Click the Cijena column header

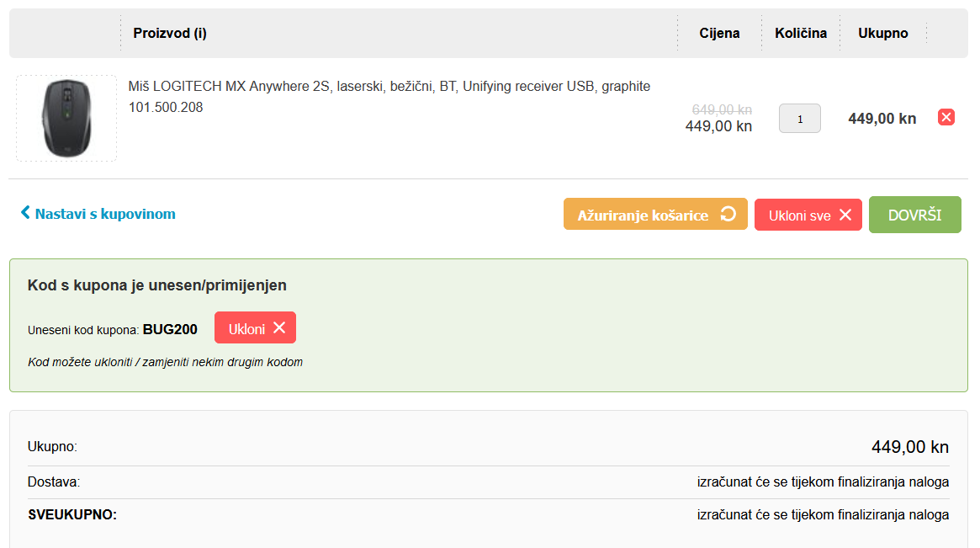click(719, 33)
